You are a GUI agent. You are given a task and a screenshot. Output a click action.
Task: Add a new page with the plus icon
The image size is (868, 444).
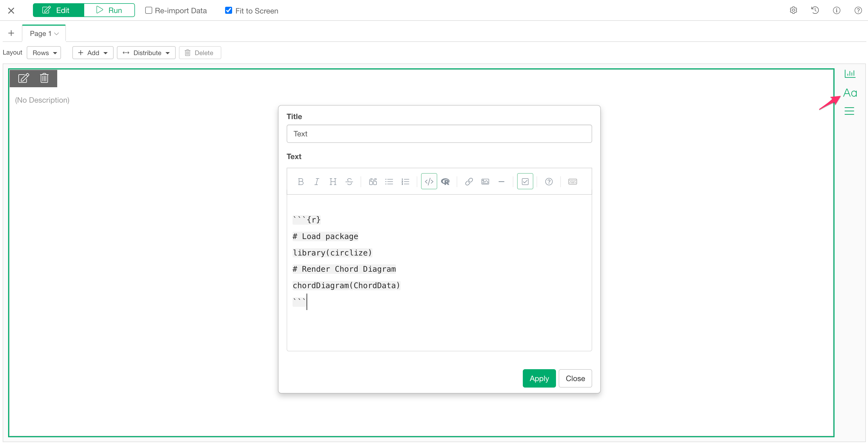pyautogui.click(x=11, y=33)
